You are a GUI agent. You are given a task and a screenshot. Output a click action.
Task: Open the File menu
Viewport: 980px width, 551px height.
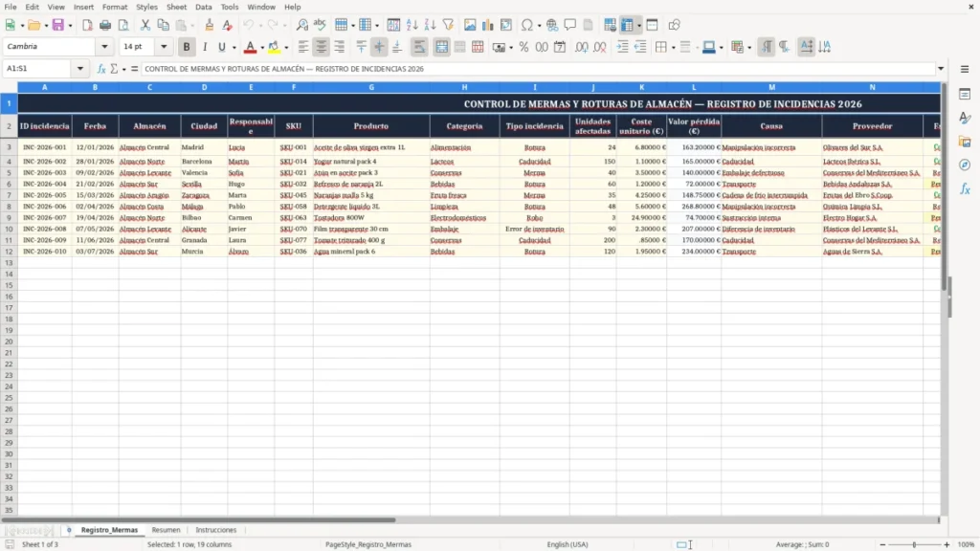pyautogui.click(x=11, y=7)
